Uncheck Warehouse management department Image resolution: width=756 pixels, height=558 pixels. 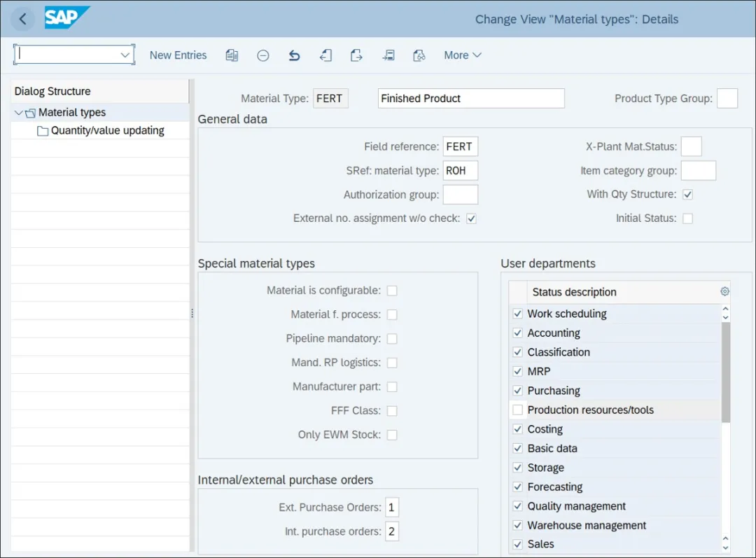point(517,525)
